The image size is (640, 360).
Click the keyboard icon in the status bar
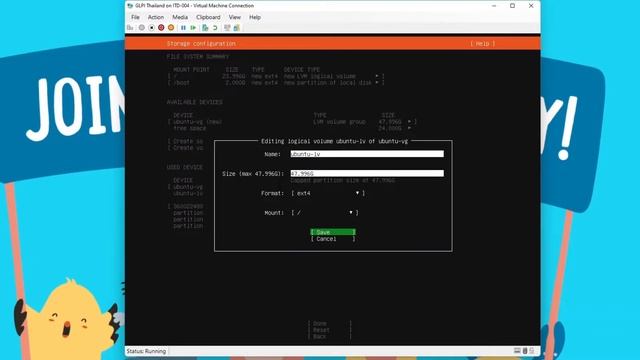517,351
